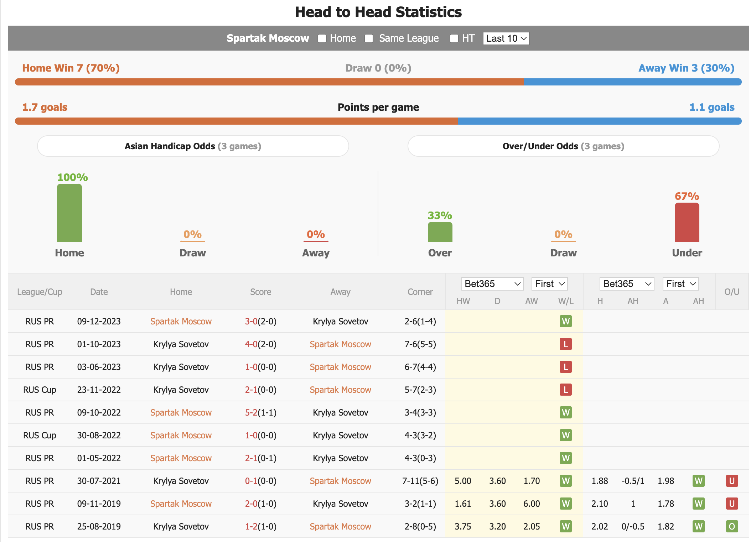Click the W badge for 30-08-2022 match
The image size is (756, 542).
coord(566,435)
